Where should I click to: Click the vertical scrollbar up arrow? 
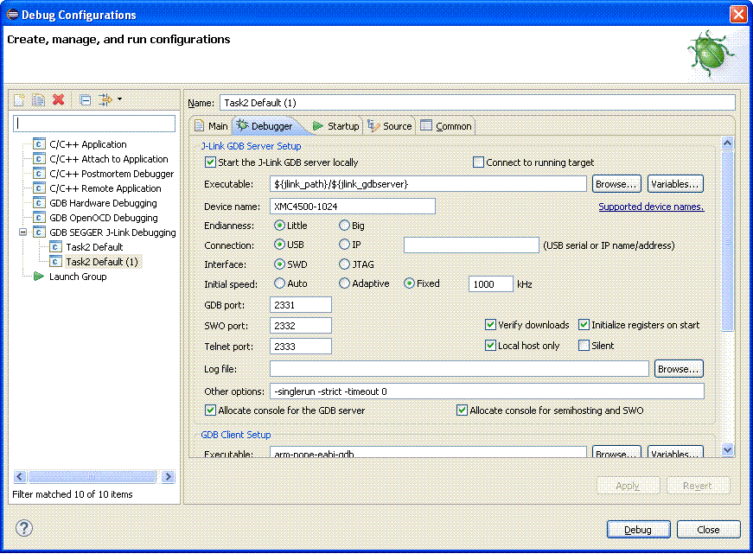click(728, 143)
